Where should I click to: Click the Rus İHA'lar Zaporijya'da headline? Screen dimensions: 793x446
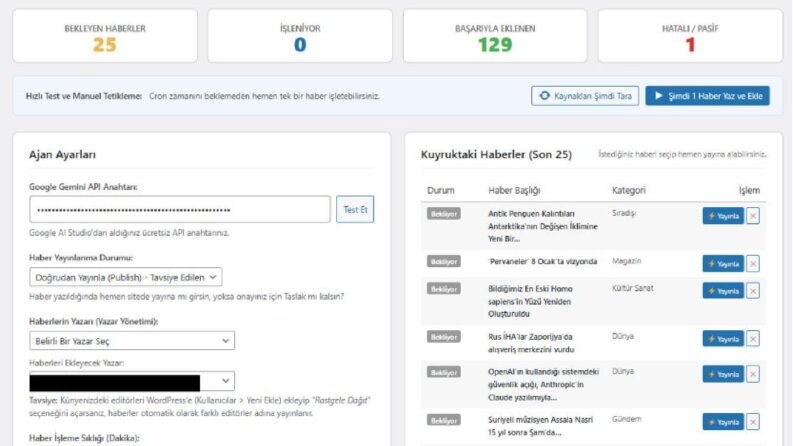click(531, 343)
